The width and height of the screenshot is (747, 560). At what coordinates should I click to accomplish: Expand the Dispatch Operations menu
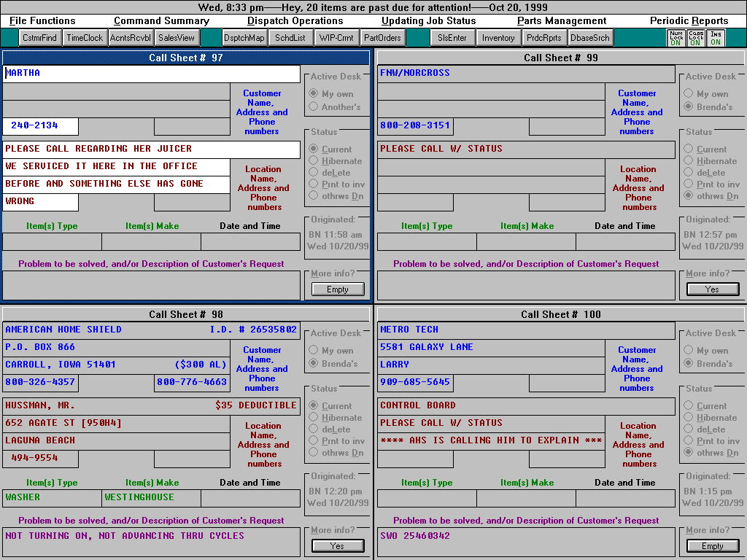point(295,21)
